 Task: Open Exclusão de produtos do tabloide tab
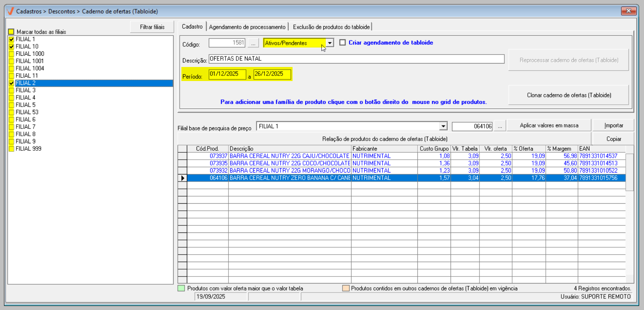[331, 27]
